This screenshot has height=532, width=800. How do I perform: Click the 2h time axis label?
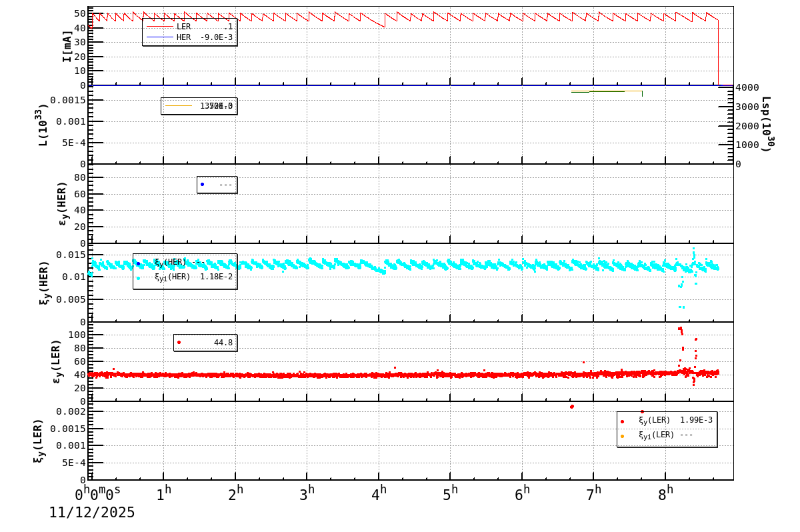(x=236, y=494)
